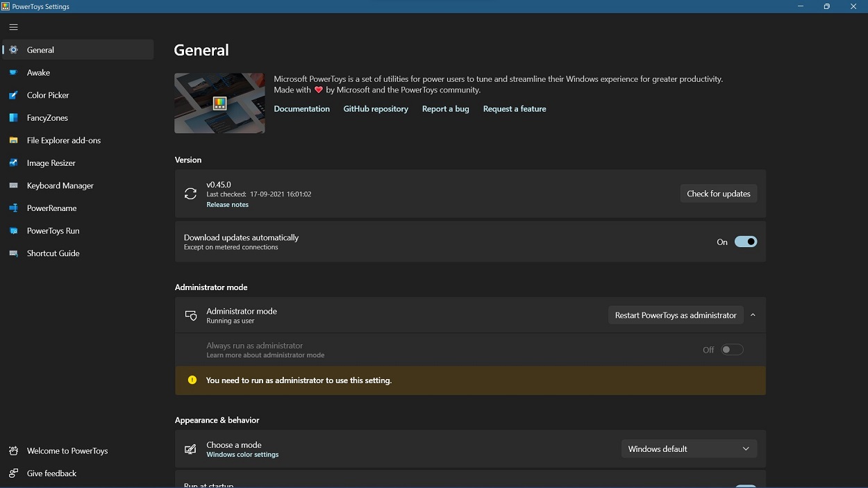Toggle the Always run as administrator switch
The width and height of the screenshot is (868, 488).
(732, 350)
